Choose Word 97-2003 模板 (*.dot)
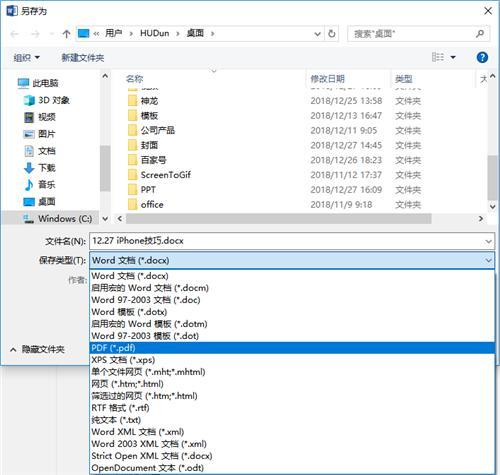Image resolution: width=500 pixels, height=475 pixels. pyautogui.click(x=292, y=336)
